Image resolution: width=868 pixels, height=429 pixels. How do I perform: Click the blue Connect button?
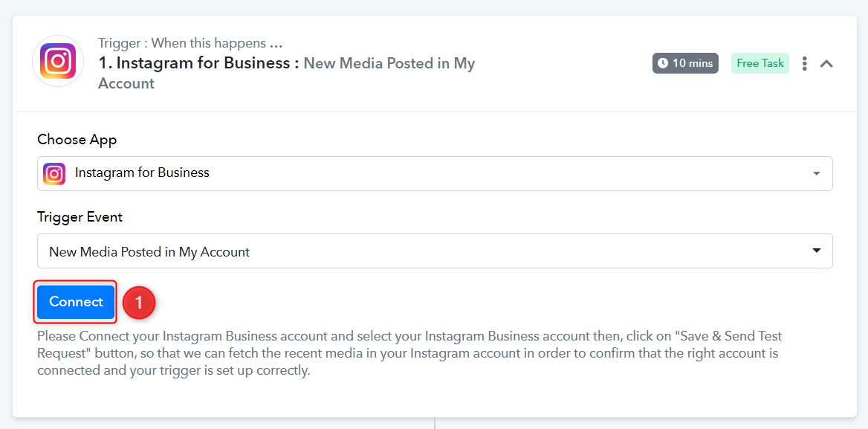tap(76, 302)
